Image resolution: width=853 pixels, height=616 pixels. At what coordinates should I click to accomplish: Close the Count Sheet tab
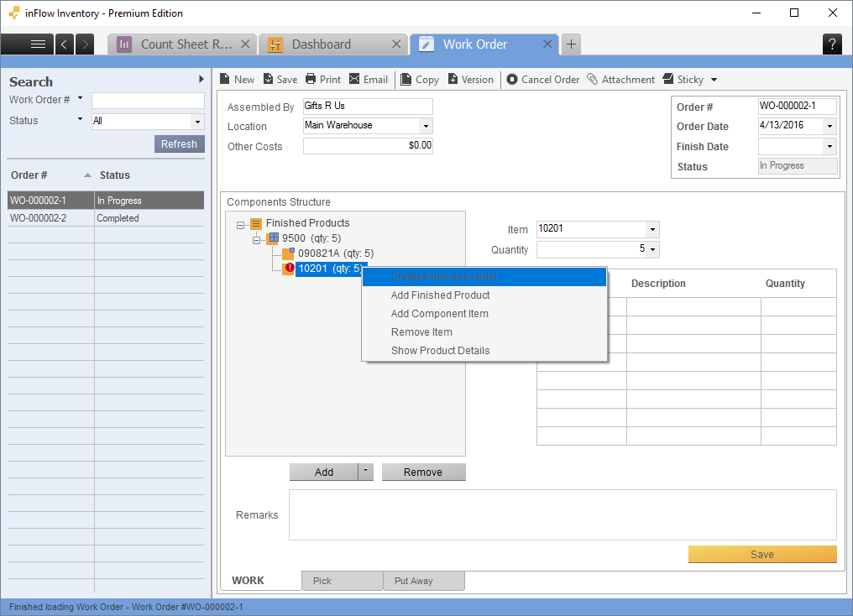(x=245, y=44)
